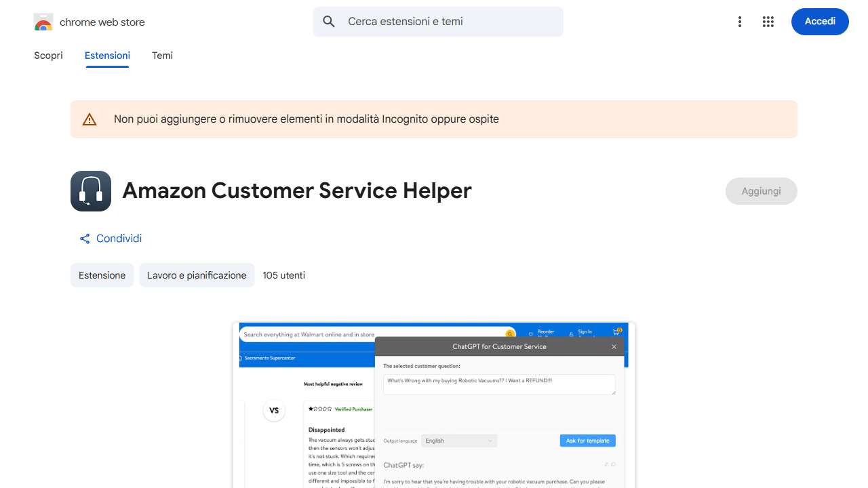Click the cart icon inside the screenshot preview

click(616, 331)
